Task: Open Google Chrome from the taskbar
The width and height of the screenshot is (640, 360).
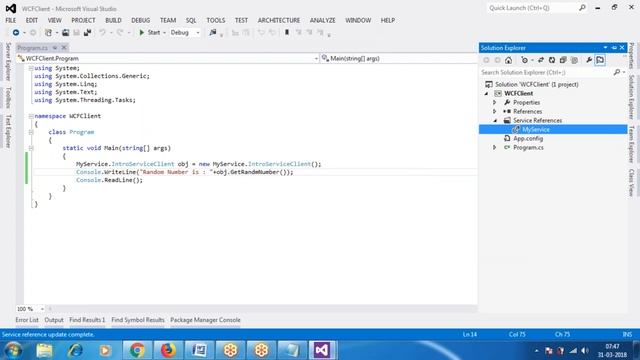Action: click(x=137, y=350)
